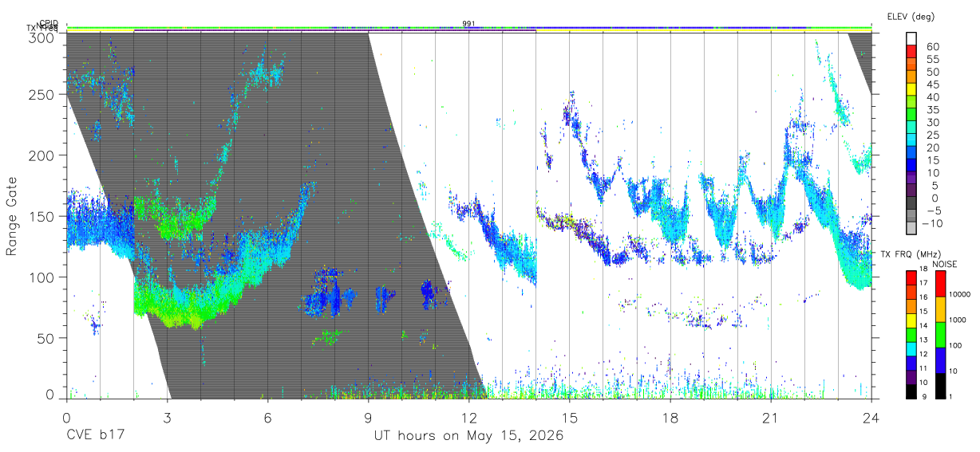
Task: Pick the blue NOISE segment between 10 and 100
Action: point(939,360)
